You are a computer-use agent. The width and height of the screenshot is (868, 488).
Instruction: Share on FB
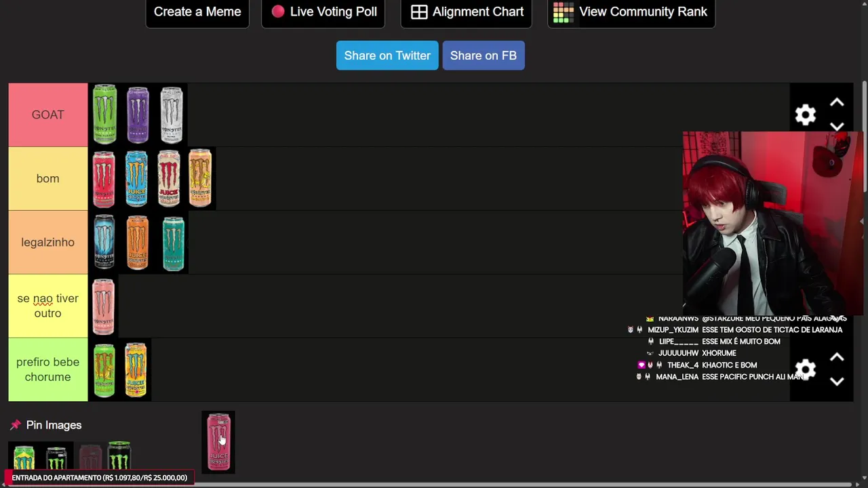click(484, 56)
